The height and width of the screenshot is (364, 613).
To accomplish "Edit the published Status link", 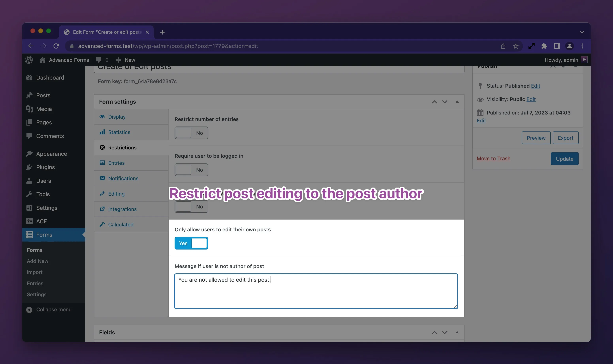I will (535, 86).
